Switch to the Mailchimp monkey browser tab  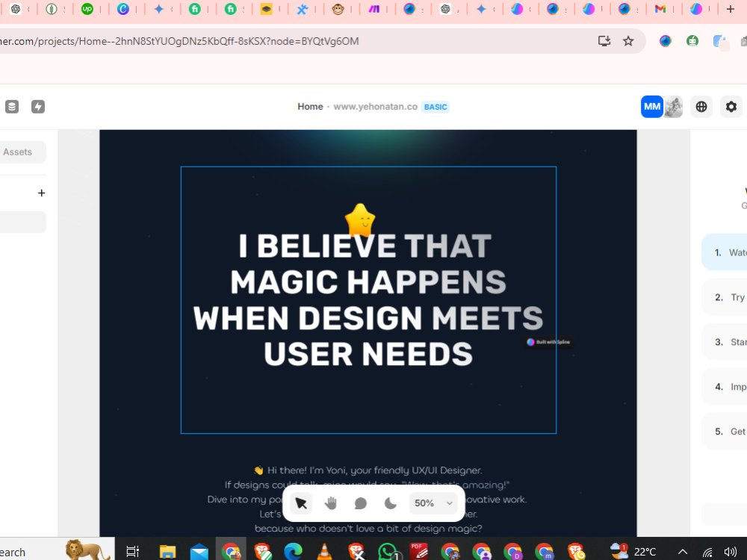pyautogui.click(x=338, y=9)
